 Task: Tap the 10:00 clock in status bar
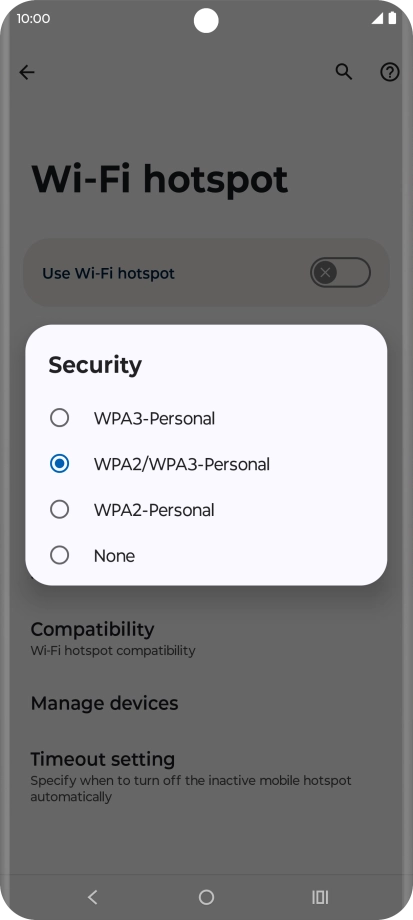point(33,18)
